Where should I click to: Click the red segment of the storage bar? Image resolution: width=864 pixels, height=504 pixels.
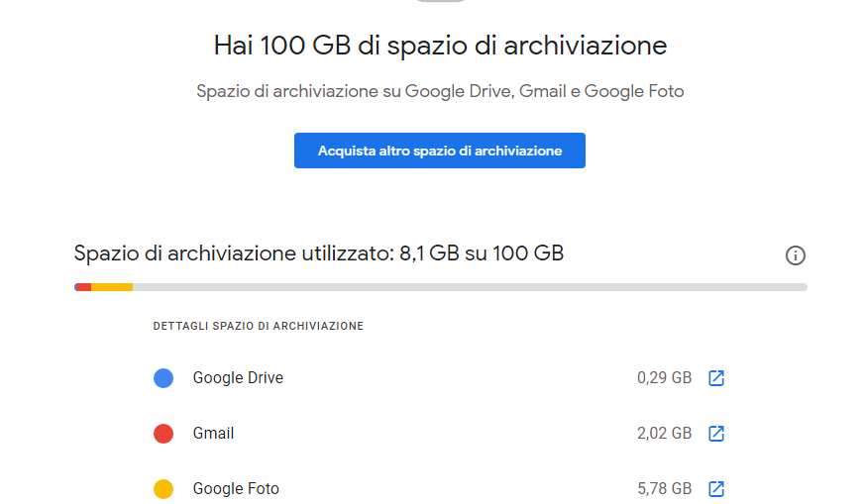tap(84, 287)
